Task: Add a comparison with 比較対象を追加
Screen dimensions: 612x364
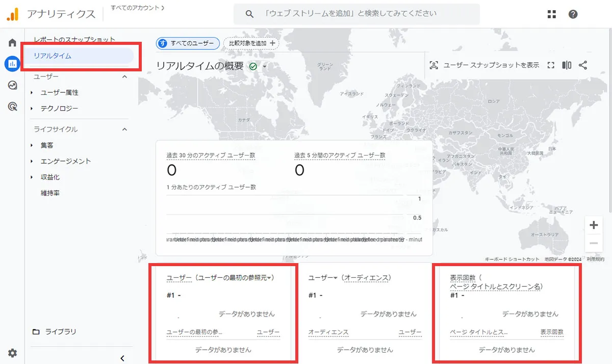Action: point(251,43)
